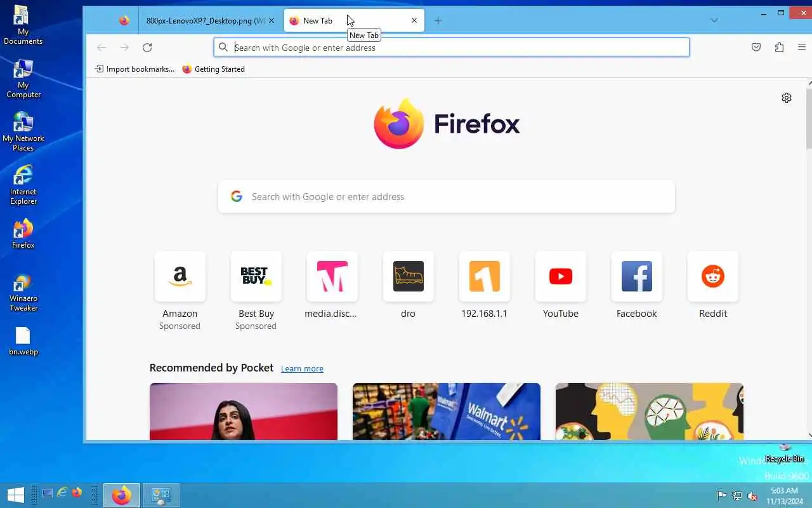Open the brain illustration Pocket story thumbnail
This screenshot has width=812, height=508.
coord(650,411)
